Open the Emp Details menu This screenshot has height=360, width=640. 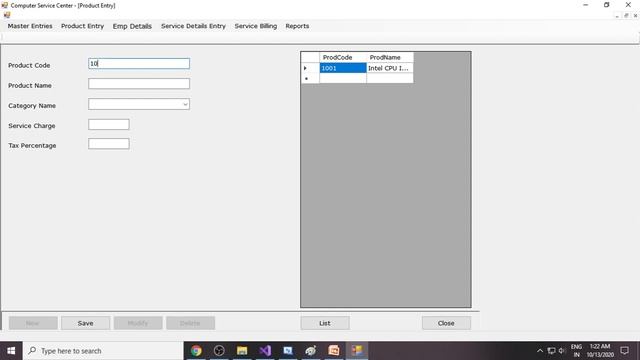(x=132, y=26)
